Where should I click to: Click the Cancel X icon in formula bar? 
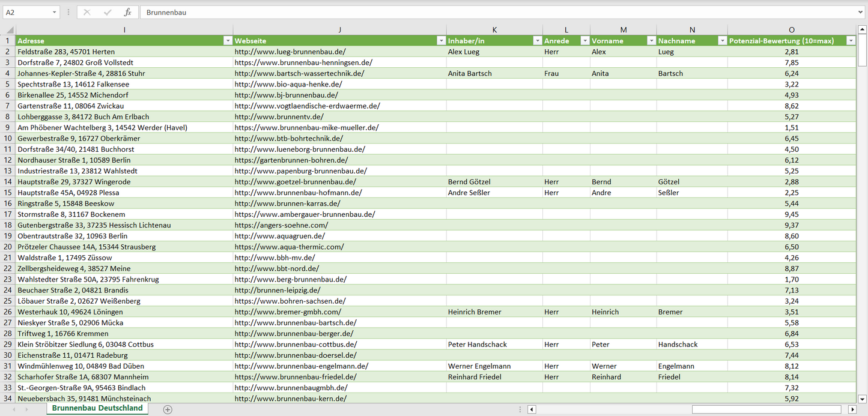coord(87,12)
